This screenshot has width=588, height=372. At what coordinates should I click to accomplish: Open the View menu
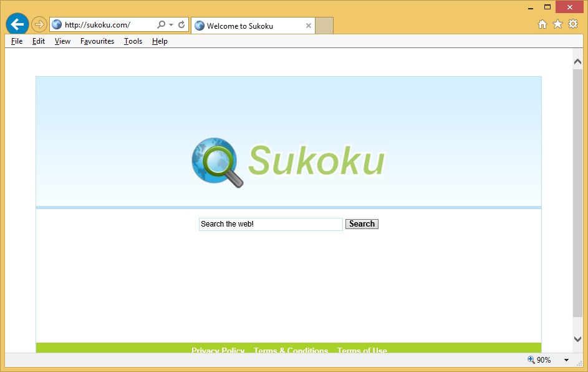62,41
